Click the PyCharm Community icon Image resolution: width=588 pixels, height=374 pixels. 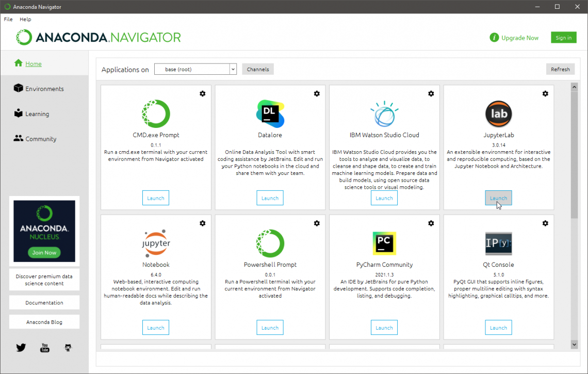pos(384,243)
